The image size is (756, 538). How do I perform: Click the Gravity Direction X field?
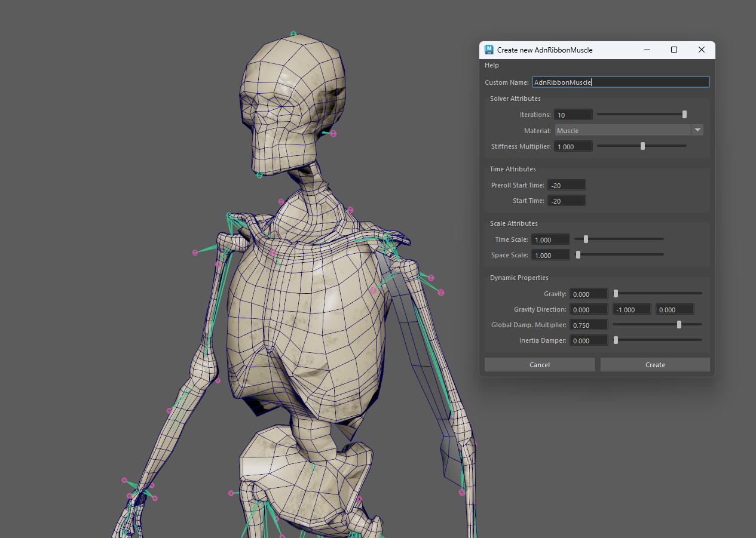coord(589,310)
